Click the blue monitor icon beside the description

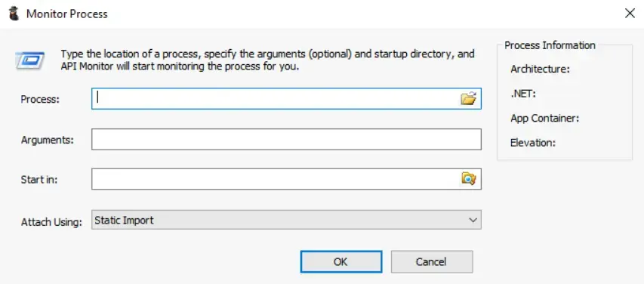click(x=30, y=60)
